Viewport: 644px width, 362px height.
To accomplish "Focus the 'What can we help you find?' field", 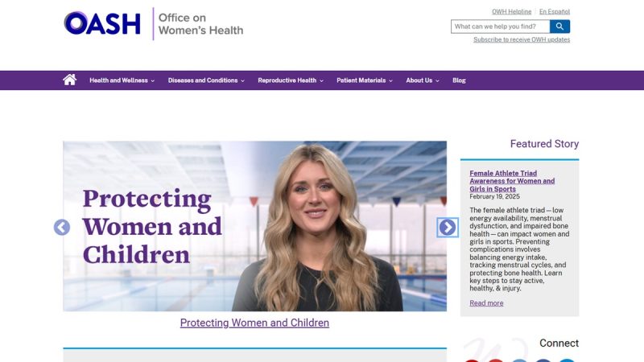I will 499,27.
